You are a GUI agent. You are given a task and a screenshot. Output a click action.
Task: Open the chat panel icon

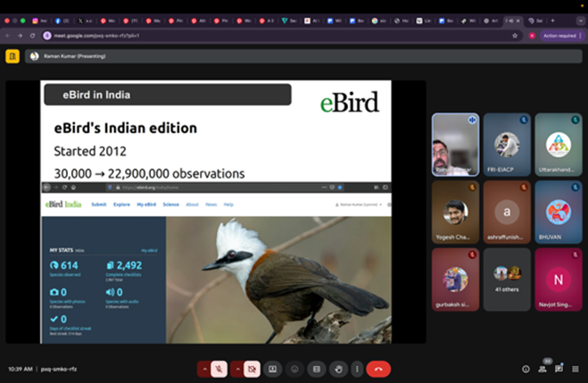tap(559, 369)
